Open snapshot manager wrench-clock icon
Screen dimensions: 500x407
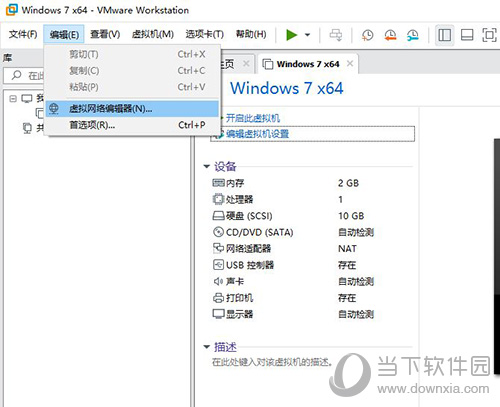point(413,35)
